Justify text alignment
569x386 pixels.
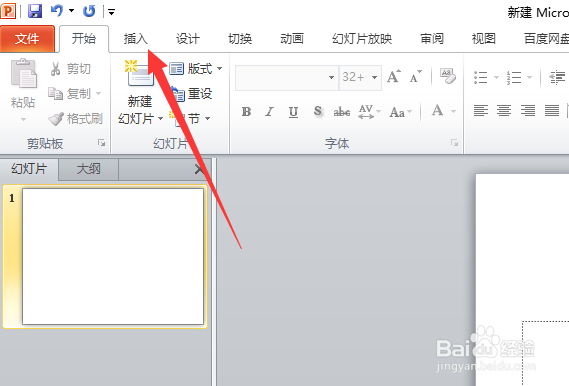pos(552,110)
